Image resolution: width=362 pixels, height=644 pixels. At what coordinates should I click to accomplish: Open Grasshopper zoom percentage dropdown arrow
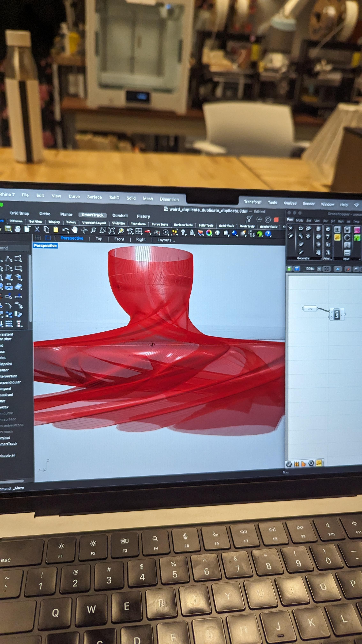click(319, 269)
